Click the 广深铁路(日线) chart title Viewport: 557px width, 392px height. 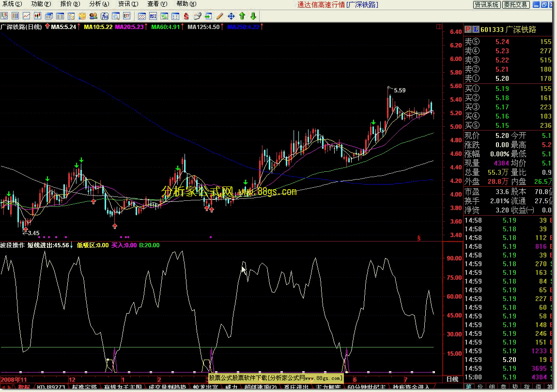point(21,27)
